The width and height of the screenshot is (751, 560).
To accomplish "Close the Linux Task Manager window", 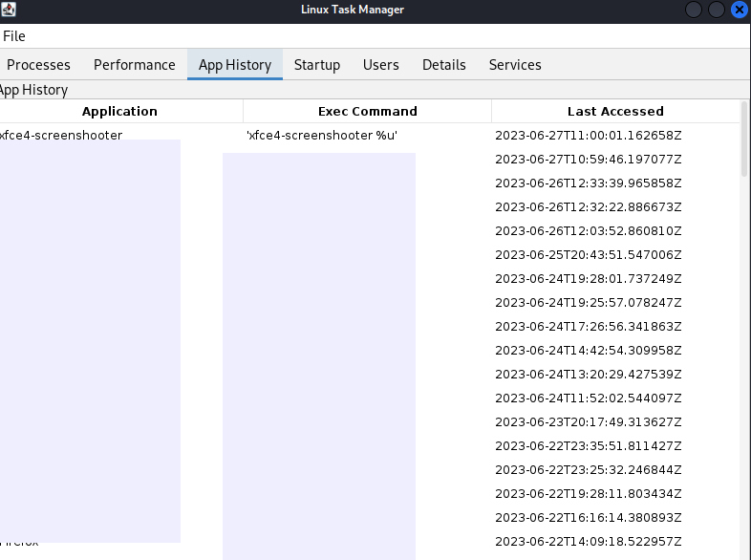I will [740, 10].
